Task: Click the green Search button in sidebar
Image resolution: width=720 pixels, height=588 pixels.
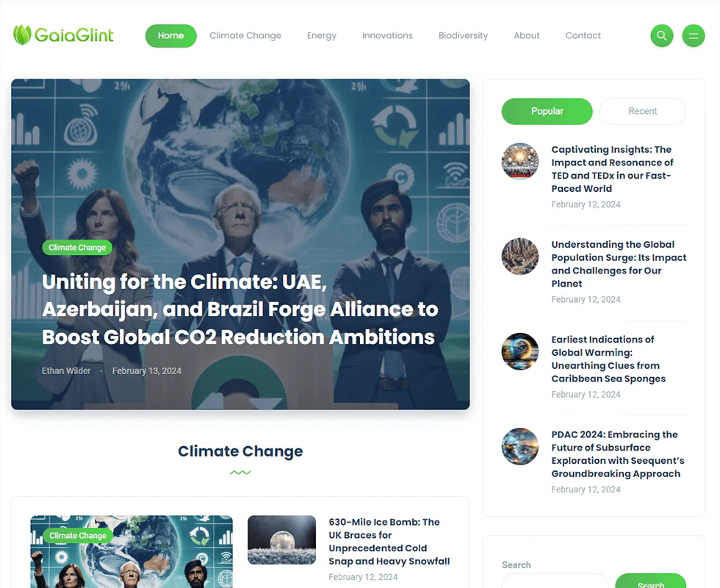Action: [x=651, y=581]
